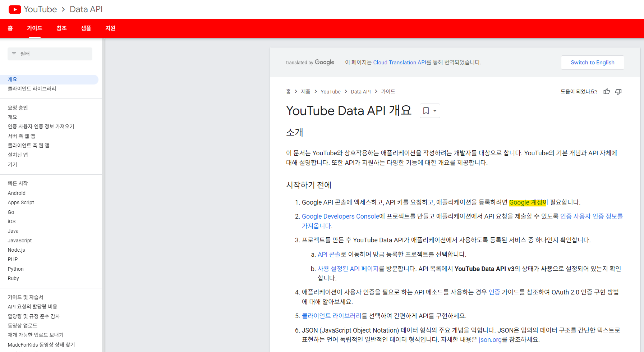Open MadeForKids 동영상 상태 찾기 guide

pyautogui.click(x=41, y=345)
